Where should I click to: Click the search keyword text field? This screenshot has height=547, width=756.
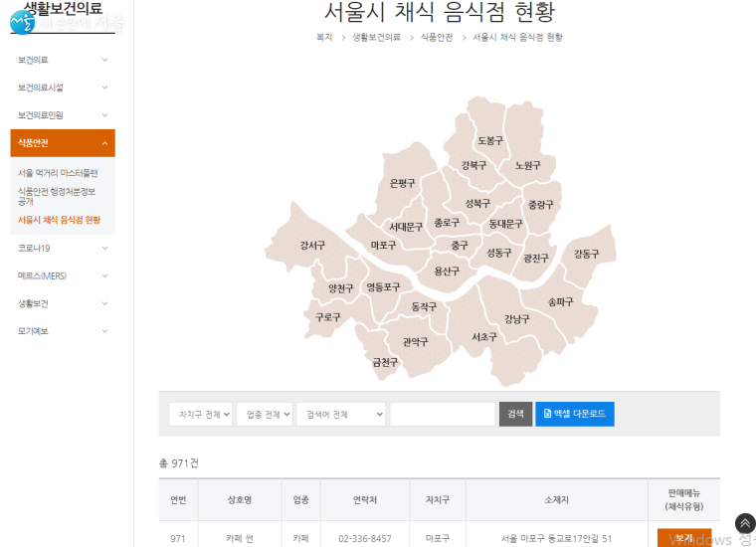click(442, 414)
